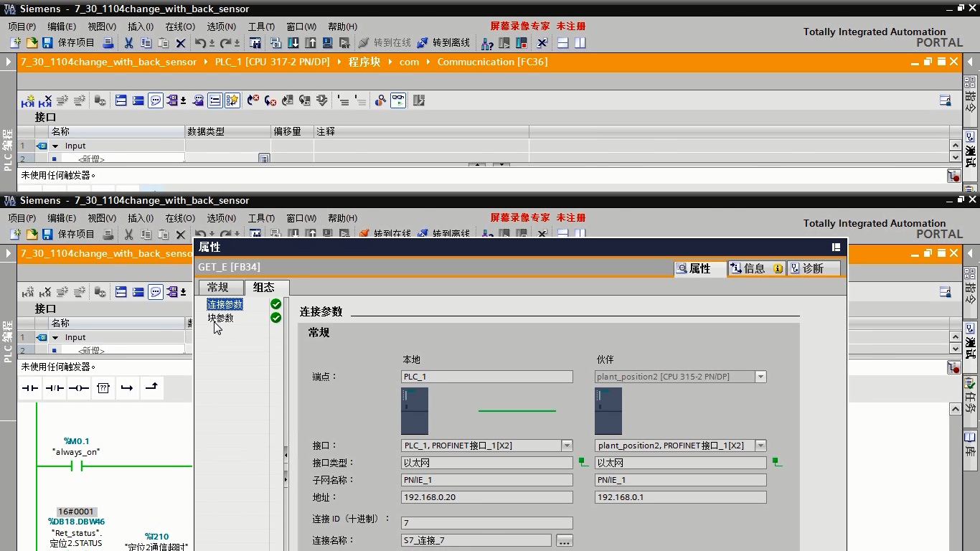The image size is (980, 551).
Task: Click the print icon in top window toolbar
Action: pos(108,43)
